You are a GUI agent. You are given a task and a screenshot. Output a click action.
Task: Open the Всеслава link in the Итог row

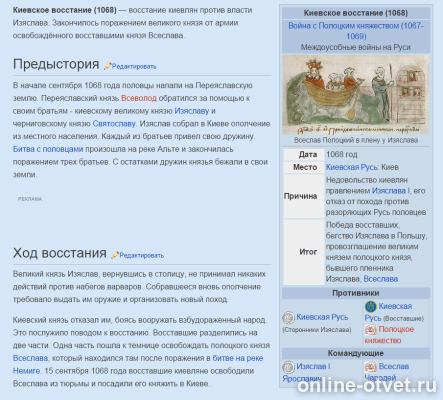(x=381, y=279)
